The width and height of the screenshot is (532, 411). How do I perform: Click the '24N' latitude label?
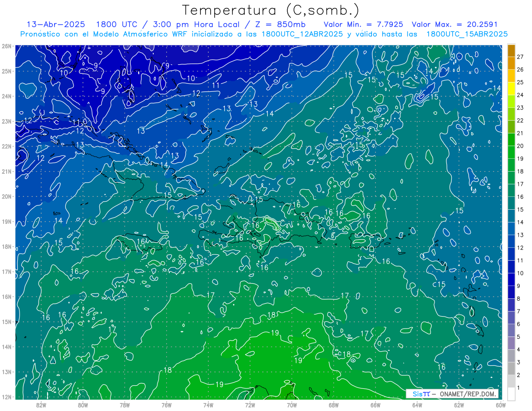(6, 96)
